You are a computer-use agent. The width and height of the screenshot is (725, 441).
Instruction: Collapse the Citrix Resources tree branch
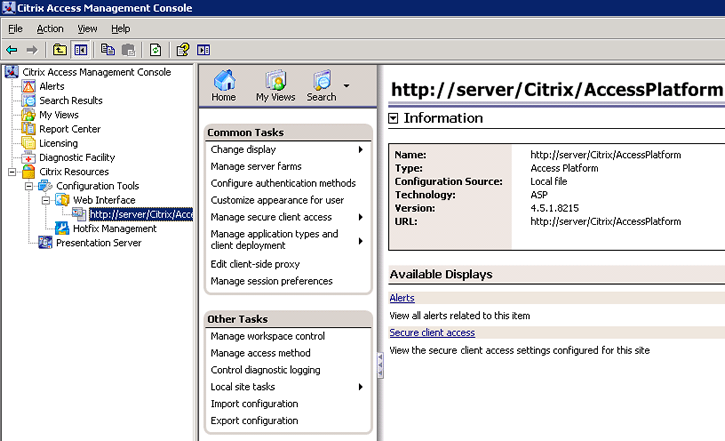click(x=12, y=172)
